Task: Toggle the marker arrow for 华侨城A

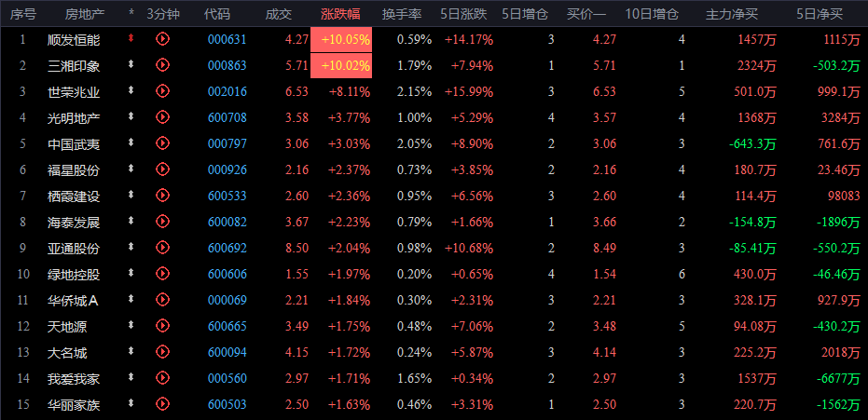Action: click(131, 301)
